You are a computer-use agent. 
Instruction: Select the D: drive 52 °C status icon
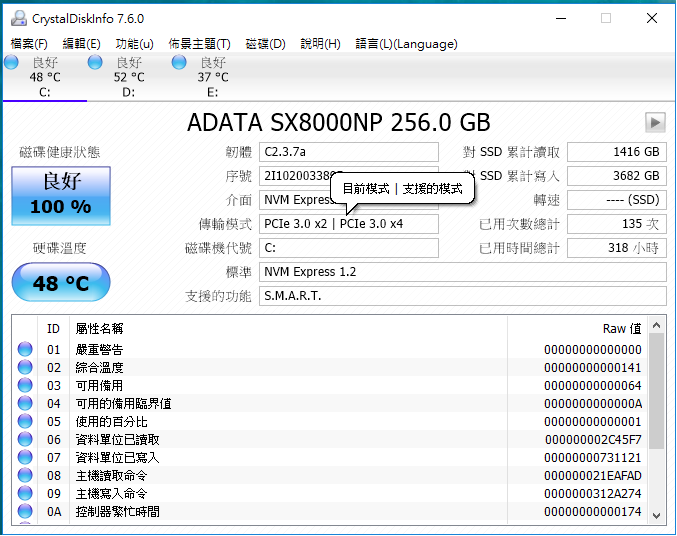[x=95, y=63]
